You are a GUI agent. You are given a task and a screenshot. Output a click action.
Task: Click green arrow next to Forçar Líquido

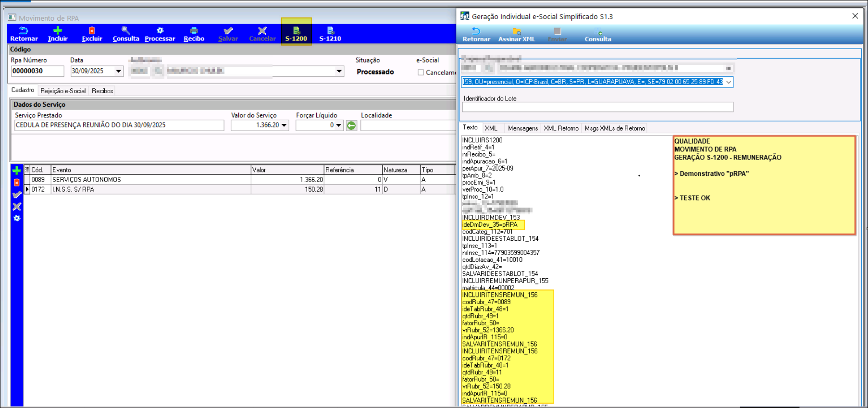click(351, 125)
